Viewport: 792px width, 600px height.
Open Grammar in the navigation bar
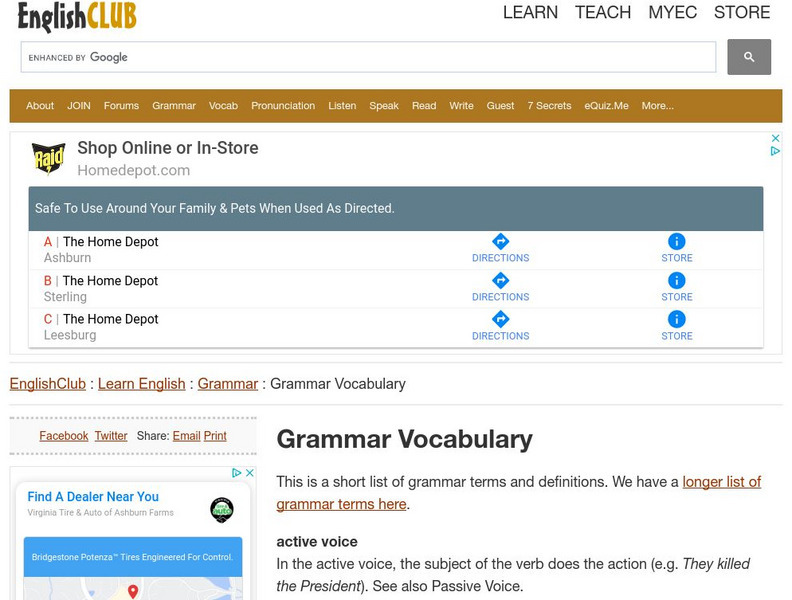click(x=174, y=106)
